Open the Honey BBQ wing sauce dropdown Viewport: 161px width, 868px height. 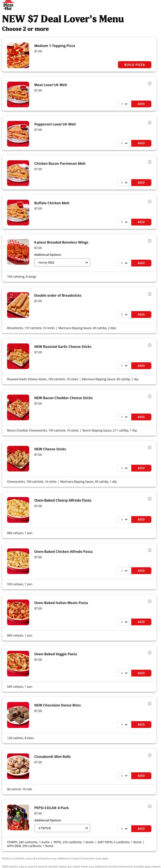coord(62,262)
